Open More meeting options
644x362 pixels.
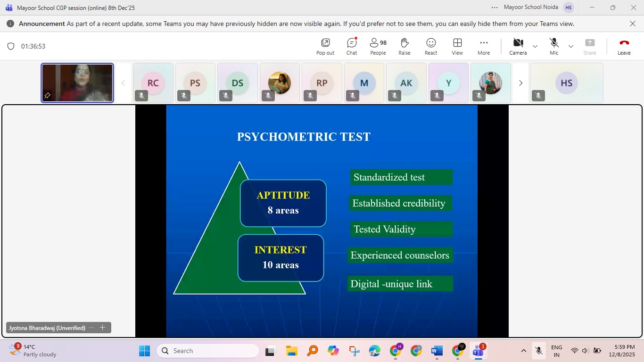click(x=483, y=46)
